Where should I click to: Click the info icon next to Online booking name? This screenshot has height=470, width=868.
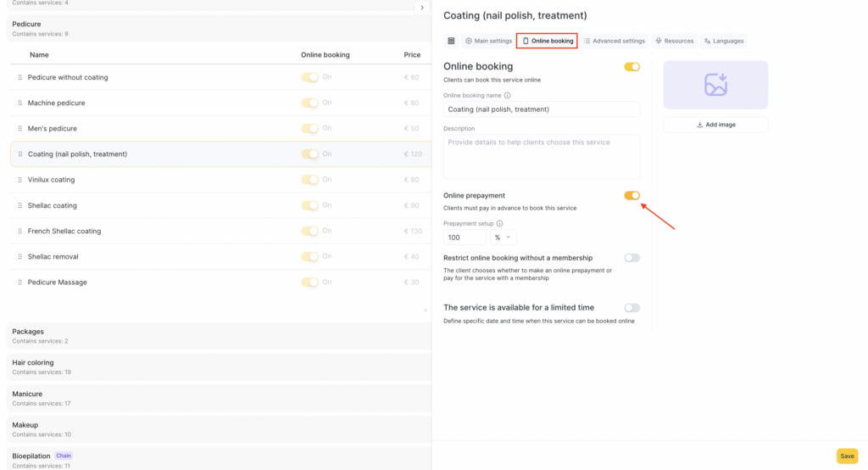507,96
